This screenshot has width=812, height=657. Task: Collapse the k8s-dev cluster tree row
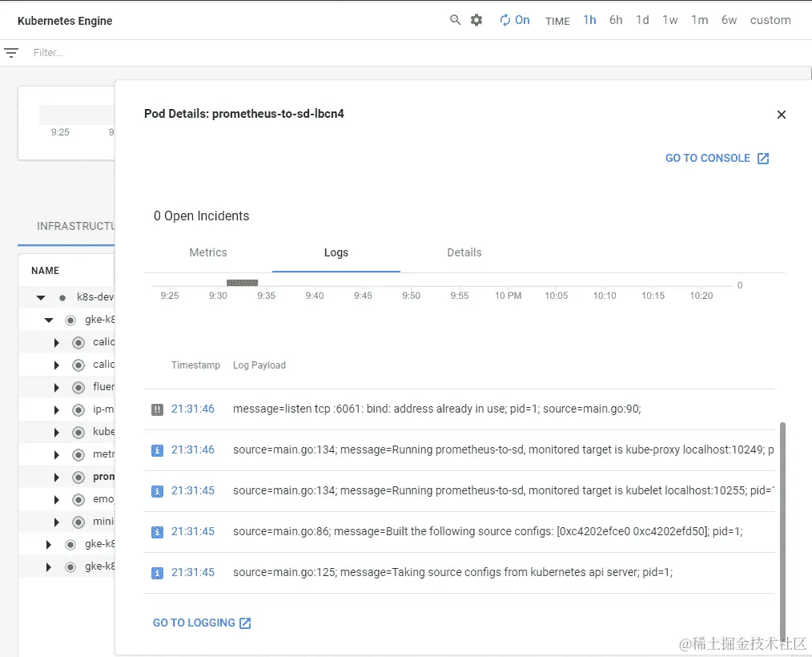[41, 297]
